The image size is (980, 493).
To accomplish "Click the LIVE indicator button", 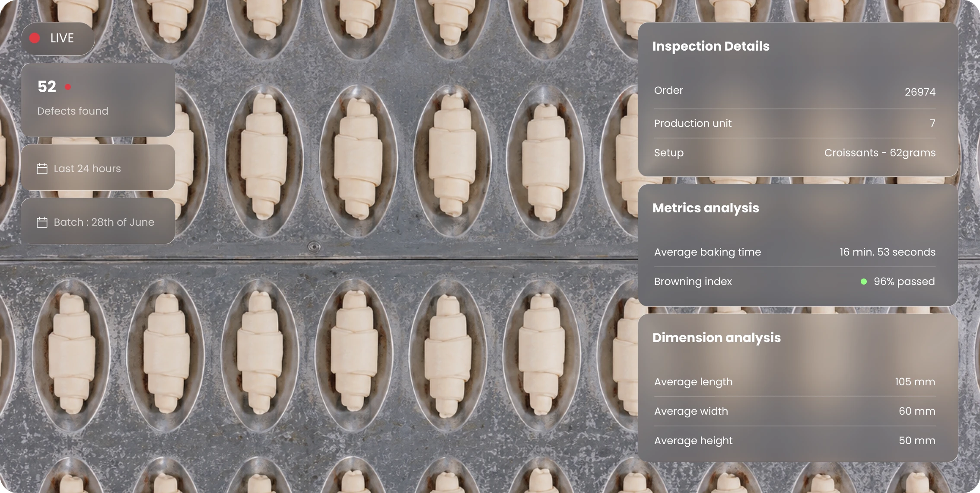I will tap(58, 38).
